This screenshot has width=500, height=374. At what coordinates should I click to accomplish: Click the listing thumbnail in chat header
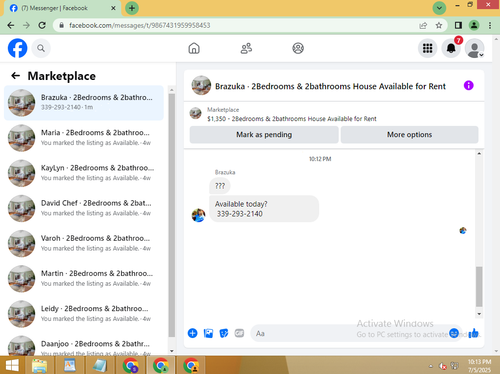(x=201, y=85)
